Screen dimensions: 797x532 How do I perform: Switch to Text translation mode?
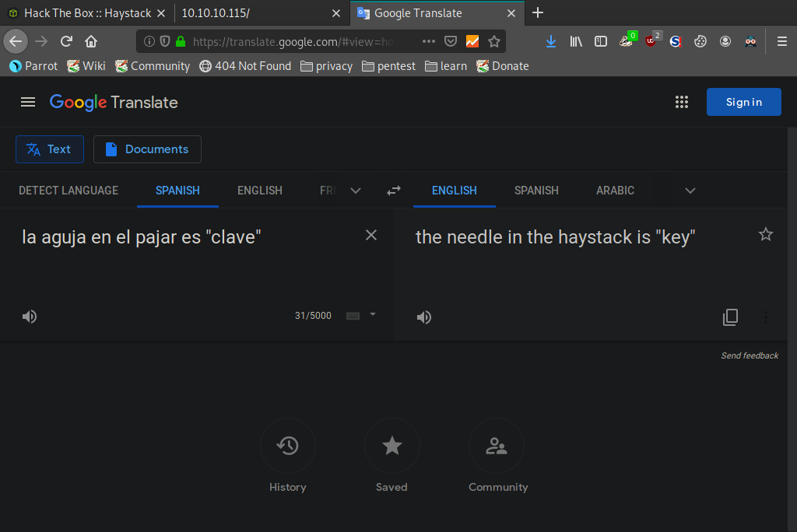pos(50,149)
